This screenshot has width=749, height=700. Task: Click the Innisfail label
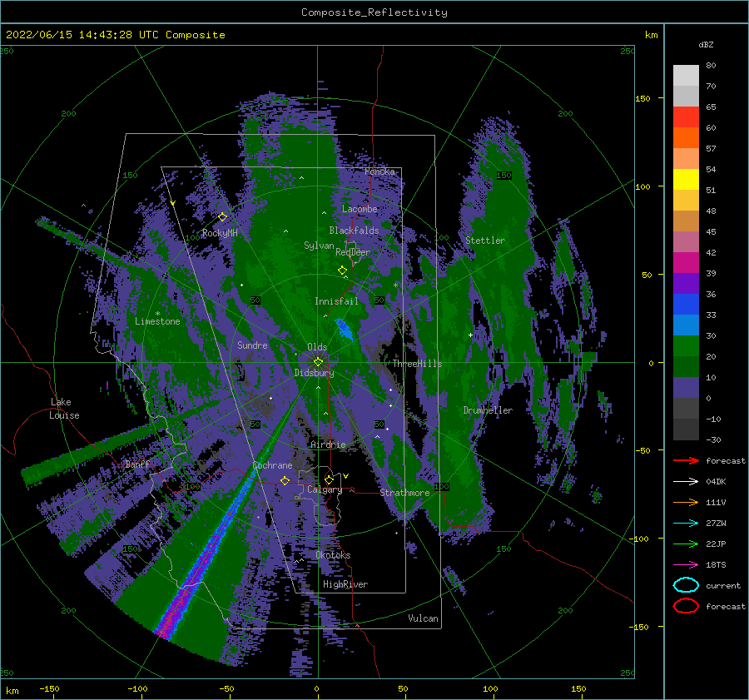tap(336, 301)
